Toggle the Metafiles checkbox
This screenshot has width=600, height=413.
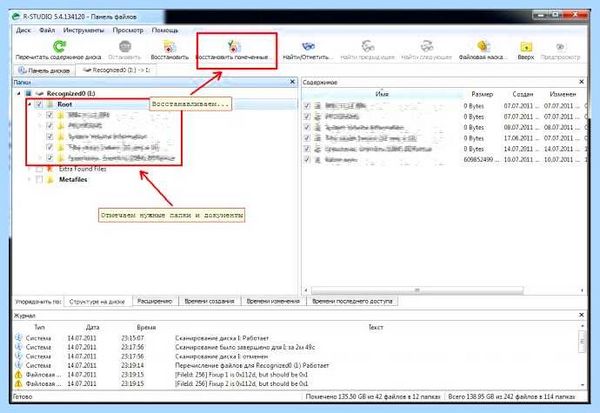click(x=39, y=180)
